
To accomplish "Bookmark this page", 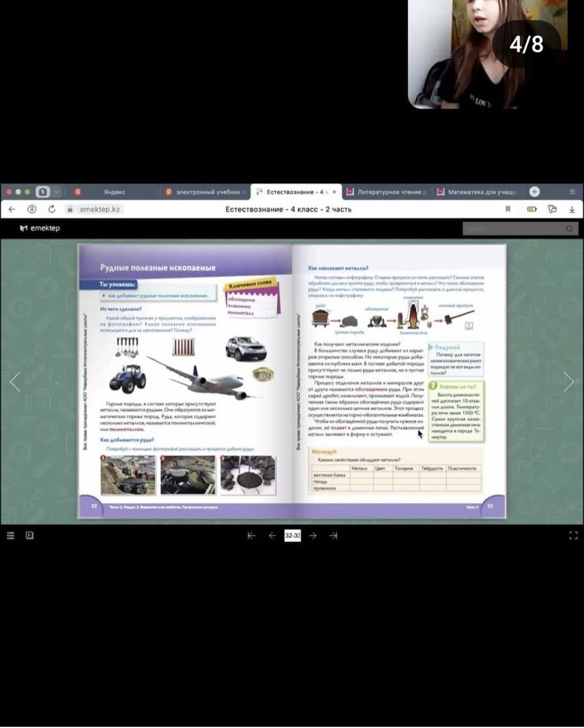I will coord(508,209).
